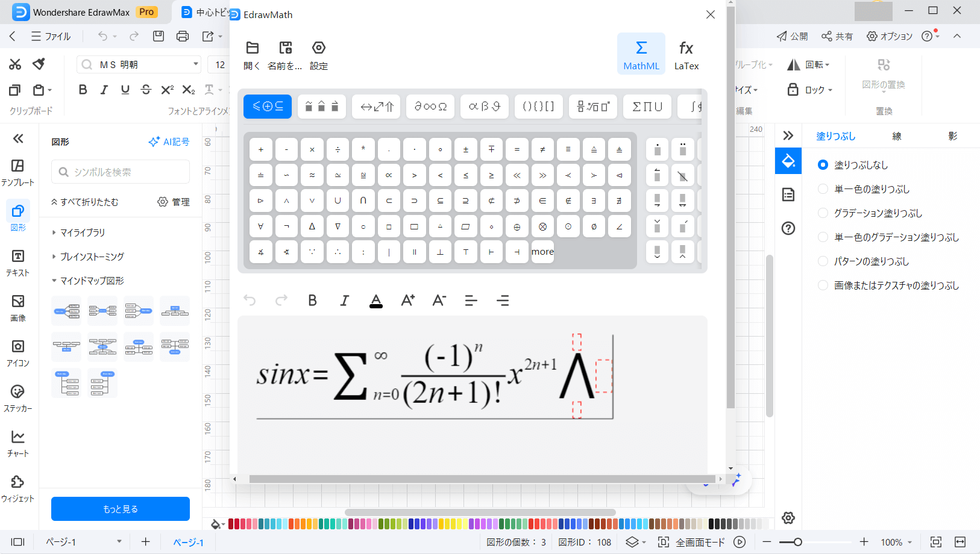Insert the element-of ∈ symbol

[542, 201]
